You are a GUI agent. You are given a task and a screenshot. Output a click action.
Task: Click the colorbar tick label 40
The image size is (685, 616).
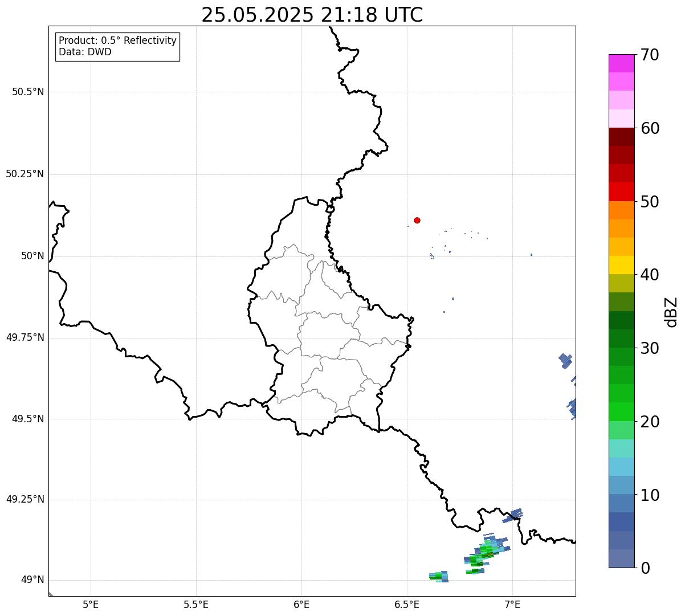(650, 275)
